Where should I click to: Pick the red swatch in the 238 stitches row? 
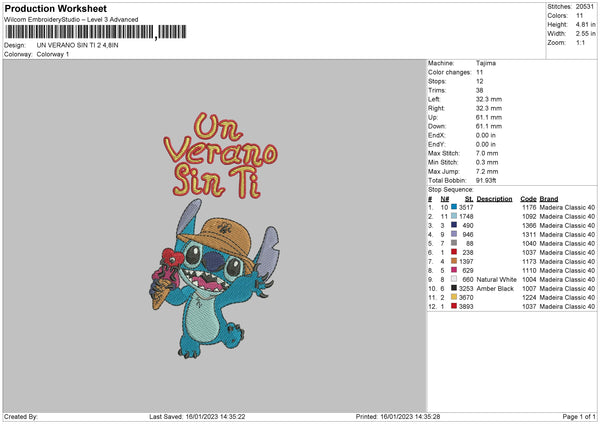454,252
